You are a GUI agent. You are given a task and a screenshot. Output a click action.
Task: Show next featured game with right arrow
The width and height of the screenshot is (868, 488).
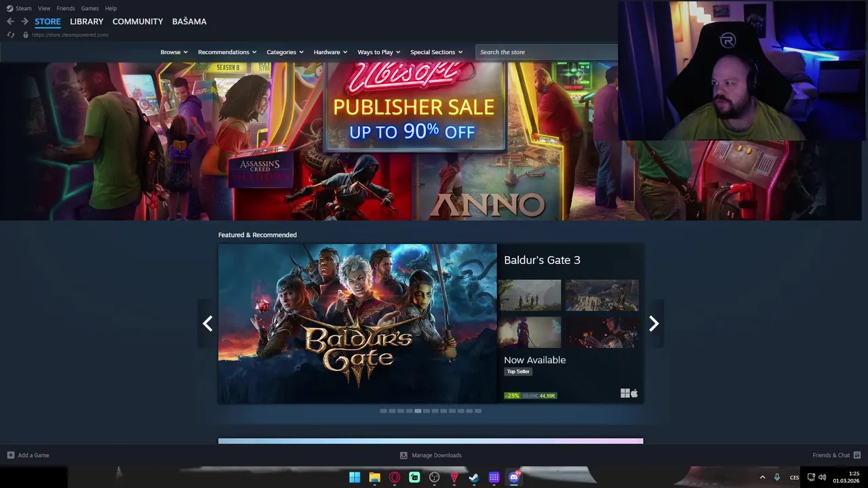click(x=654, y=324)
